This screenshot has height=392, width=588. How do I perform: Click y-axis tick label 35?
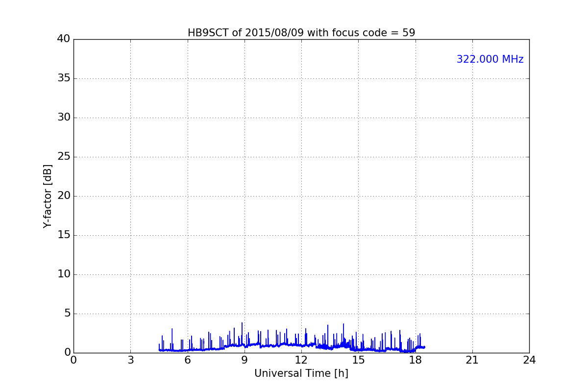click(x=64, y=78)
